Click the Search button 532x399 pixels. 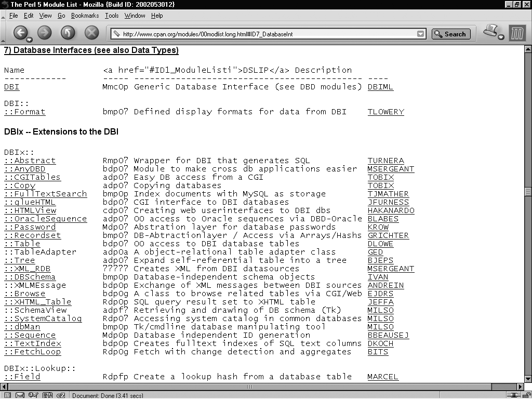[x=451, y=34]
